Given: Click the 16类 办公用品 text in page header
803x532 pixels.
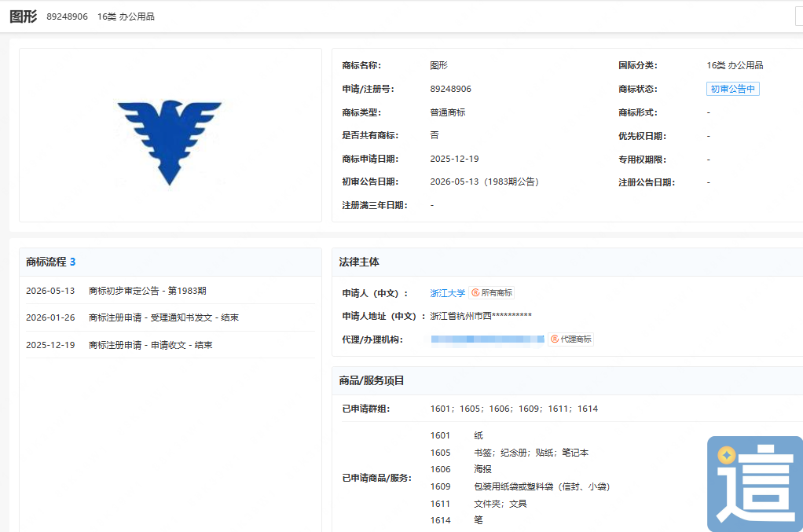Looking at the screenshot, I should (126, 17).
